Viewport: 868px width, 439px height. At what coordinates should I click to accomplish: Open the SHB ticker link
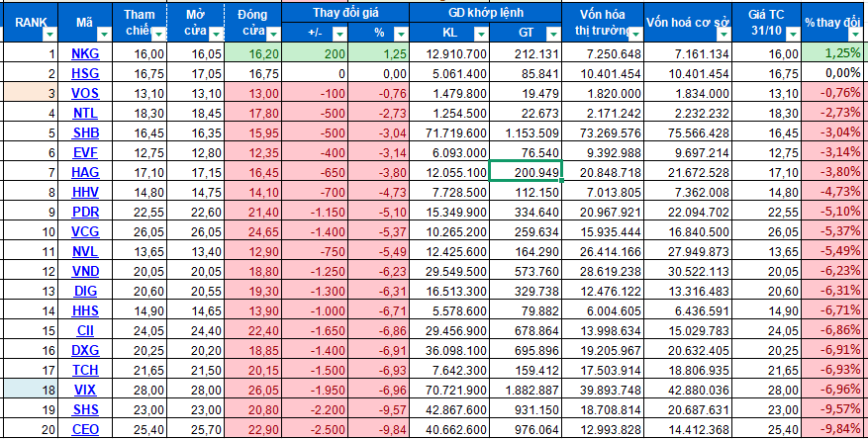[x=85, y=132]
